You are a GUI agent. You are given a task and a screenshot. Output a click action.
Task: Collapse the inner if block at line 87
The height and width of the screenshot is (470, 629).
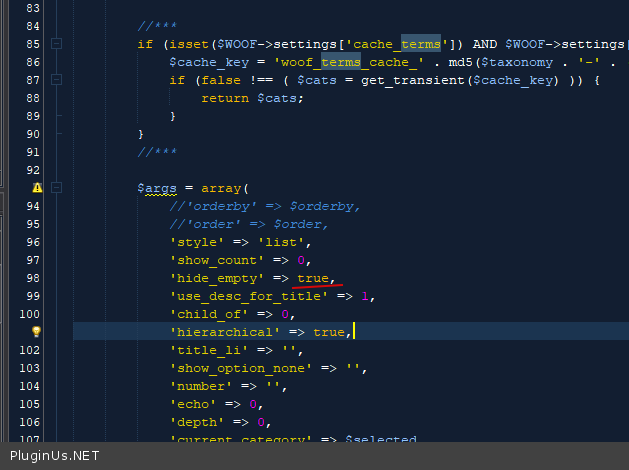pos(57,80)
